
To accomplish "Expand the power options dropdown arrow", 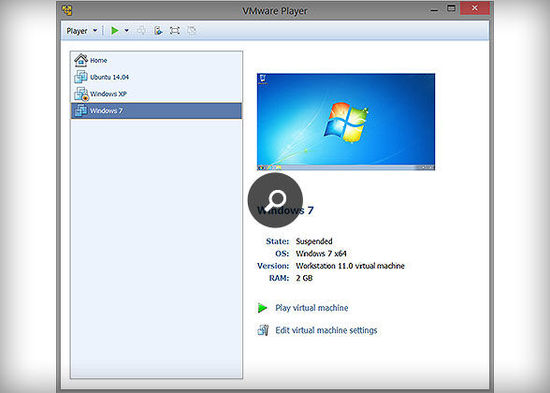I will (x=127, y=31).
